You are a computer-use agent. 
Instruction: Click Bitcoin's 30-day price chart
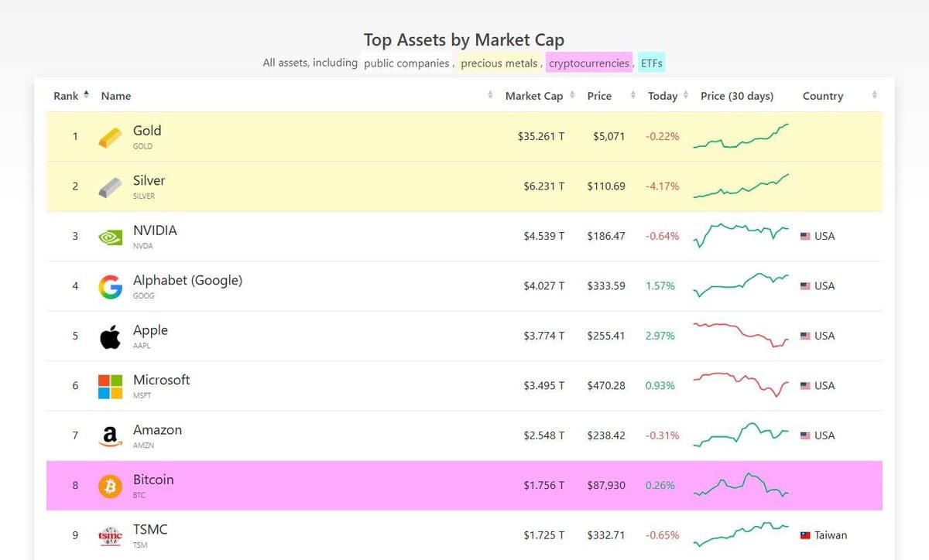point(741,485)
